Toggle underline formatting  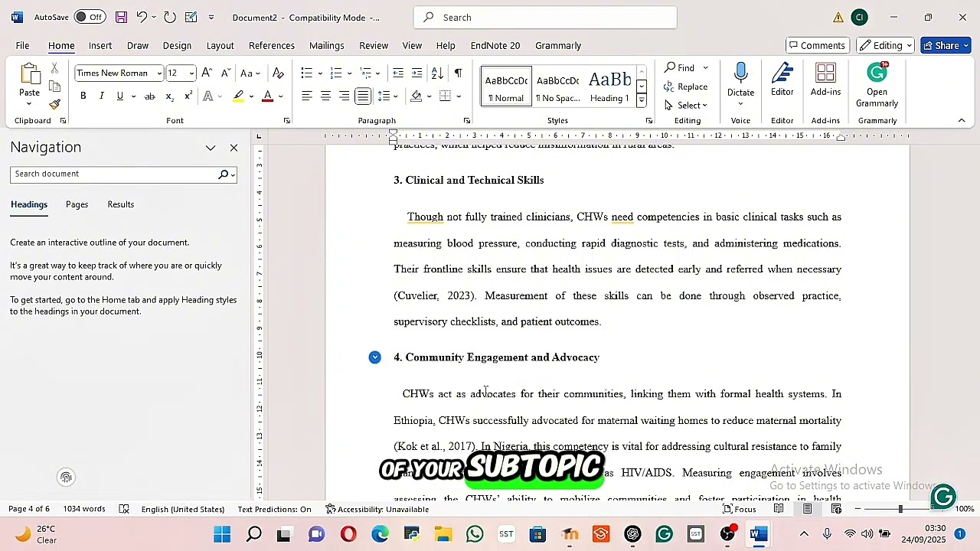[119, 96]
